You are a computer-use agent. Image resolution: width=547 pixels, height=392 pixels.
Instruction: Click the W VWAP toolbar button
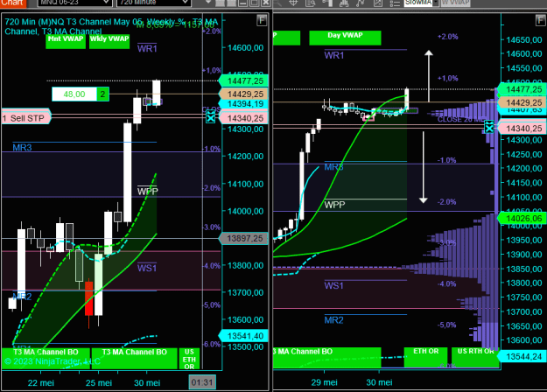(x=455, y=3)
